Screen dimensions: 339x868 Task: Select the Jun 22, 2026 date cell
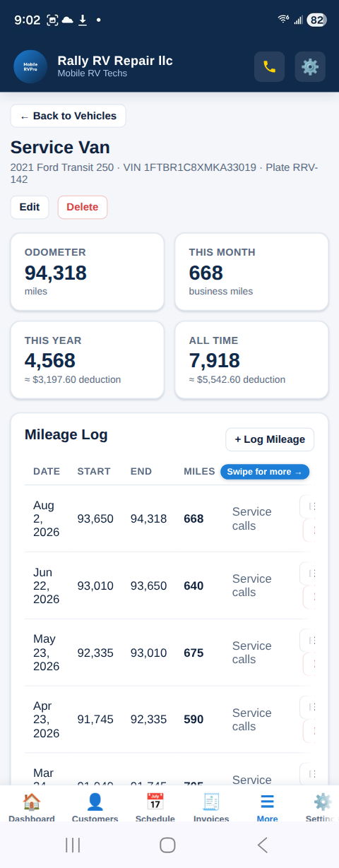(x=46, y=585)
